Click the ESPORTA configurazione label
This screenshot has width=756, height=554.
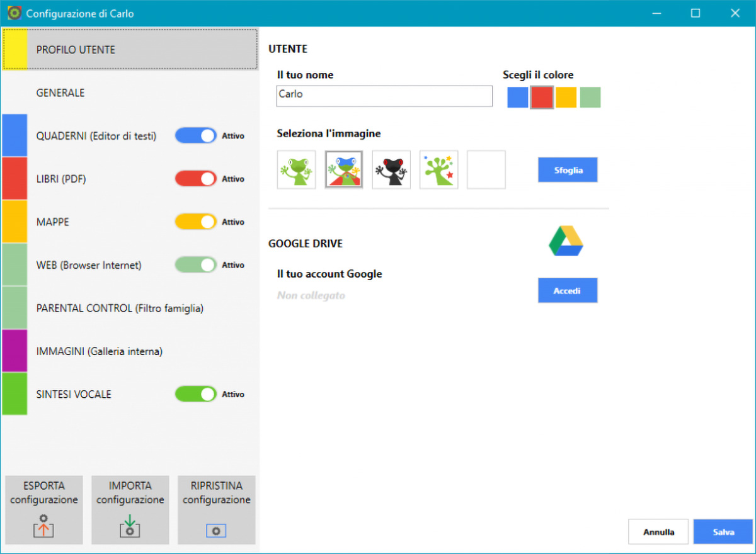tap(44, 493)
